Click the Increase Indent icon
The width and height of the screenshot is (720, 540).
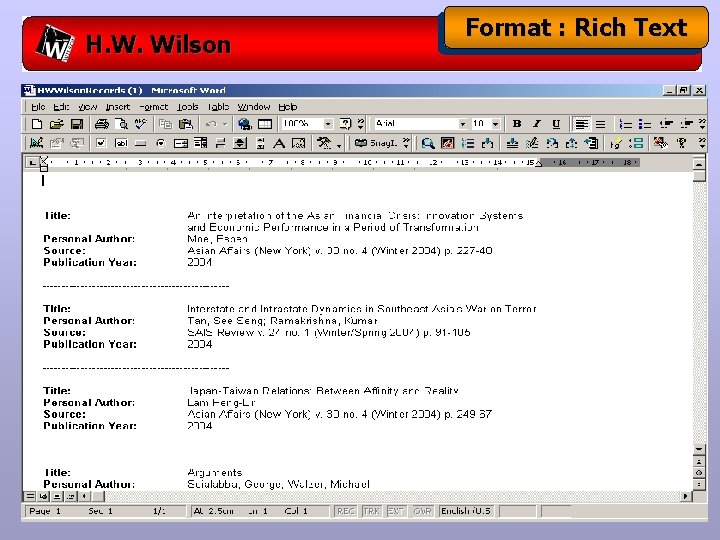(x=686, y=124)
